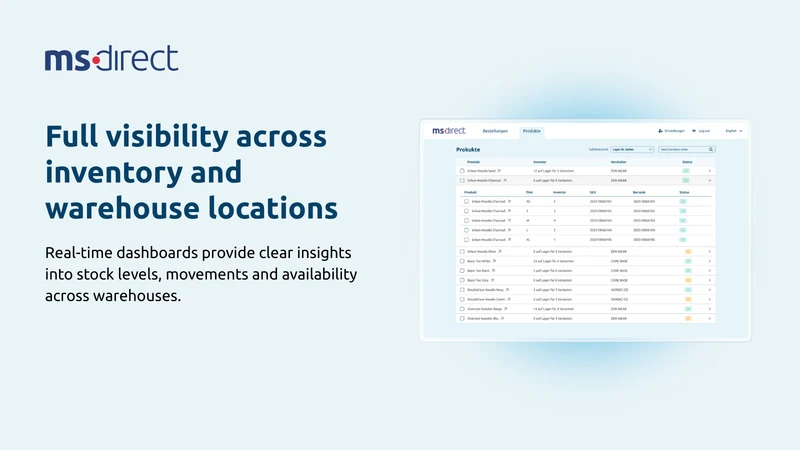Expand the Basic Tee Grey row chevron
The image size is (800, 450).
710,280
